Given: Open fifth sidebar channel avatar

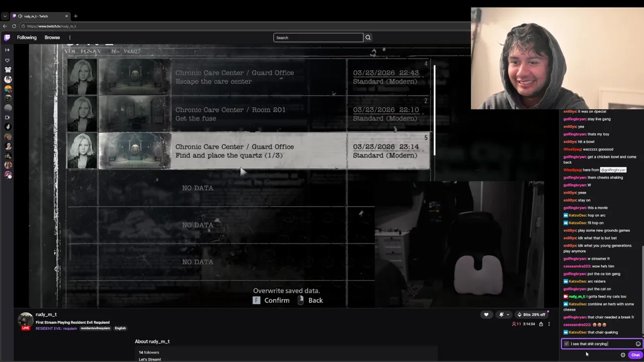Looking at the screenshot, I should [x=8, y=108].
